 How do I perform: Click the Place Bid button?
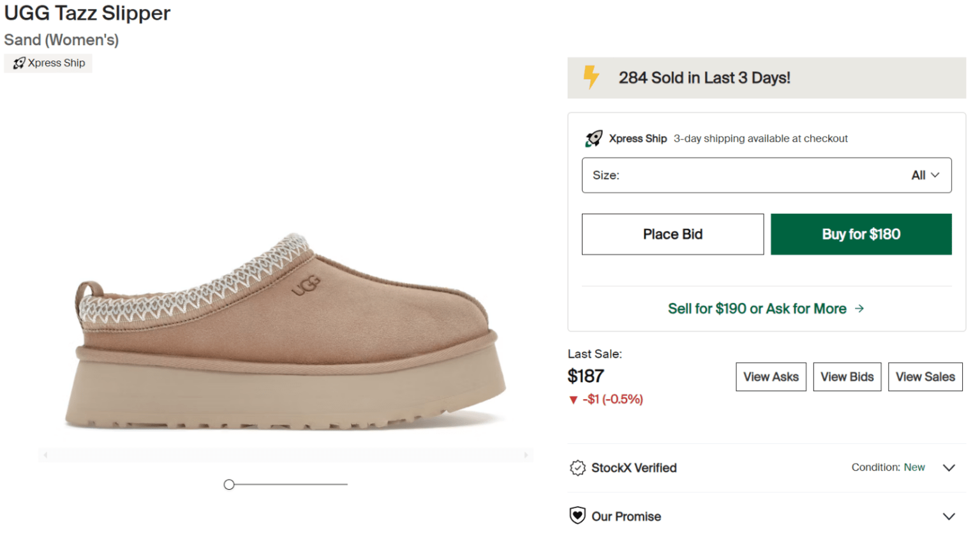click(x=672, y=234)
